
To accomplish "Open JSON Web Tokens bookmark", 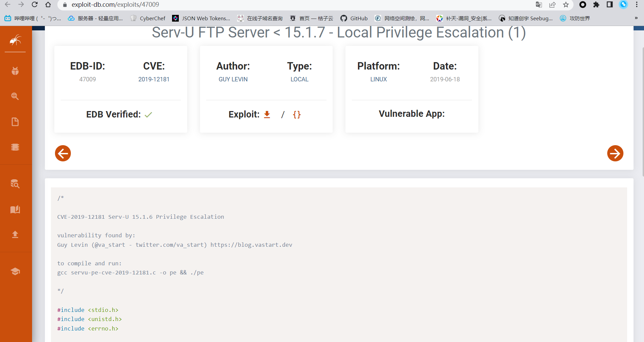I will 201,18.
